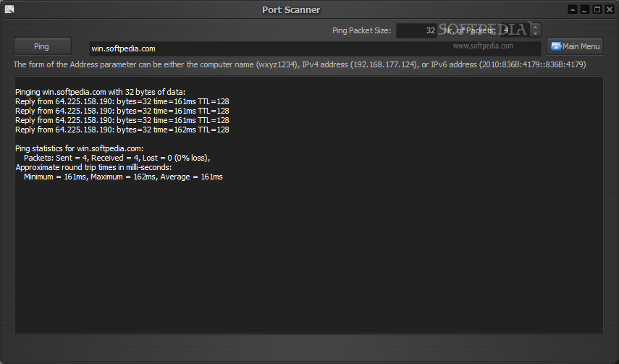Edit the Ping Packet Size value 32
This screenshot has height=364, width=619.
click(x=416, y=30)
